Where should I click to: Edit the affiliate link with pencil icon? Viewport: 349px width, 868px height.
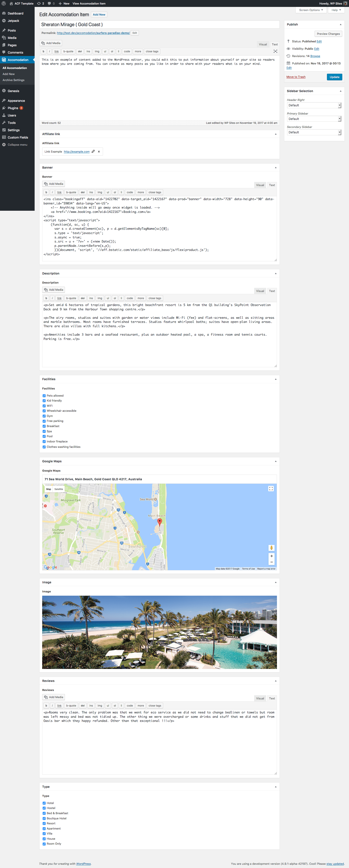(93, 151)
